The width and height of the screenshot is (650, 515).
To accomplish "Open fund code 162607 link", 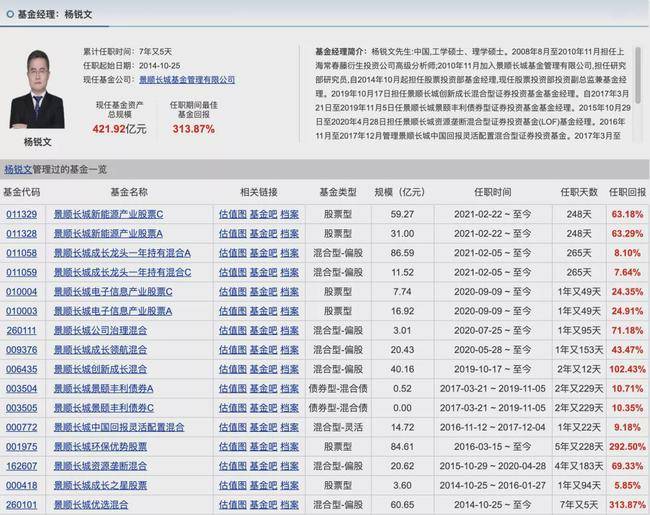I will 22,466.
